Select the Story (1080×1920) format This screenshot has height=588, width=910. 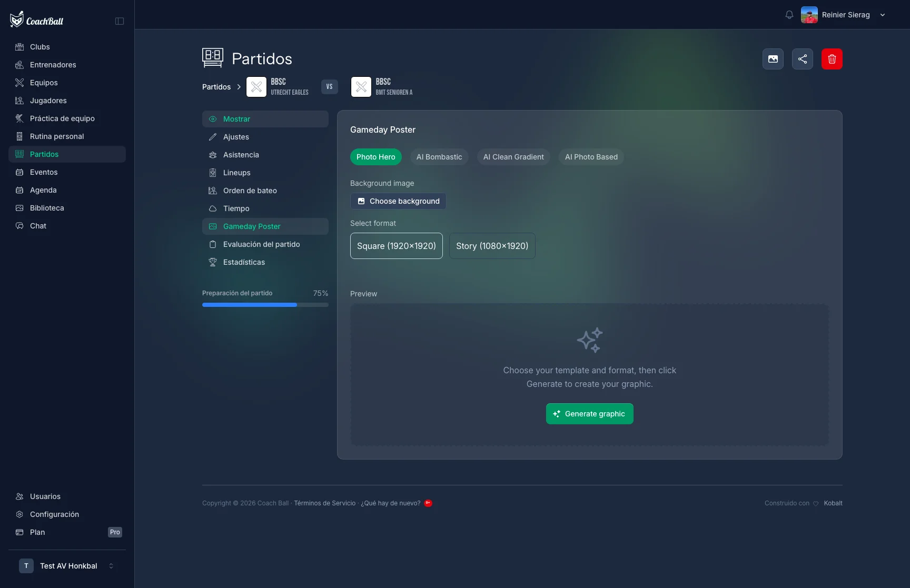[492, 246]
